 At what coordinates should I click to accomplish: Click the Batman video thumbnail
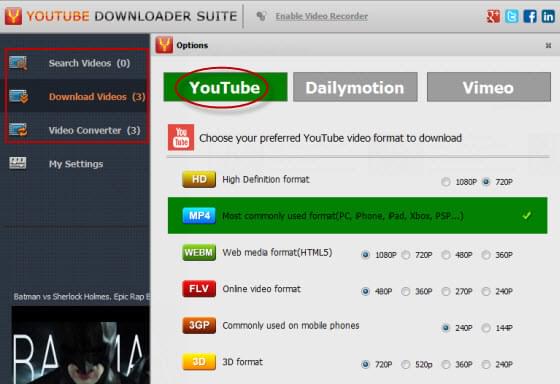click(x=81, y=345)
